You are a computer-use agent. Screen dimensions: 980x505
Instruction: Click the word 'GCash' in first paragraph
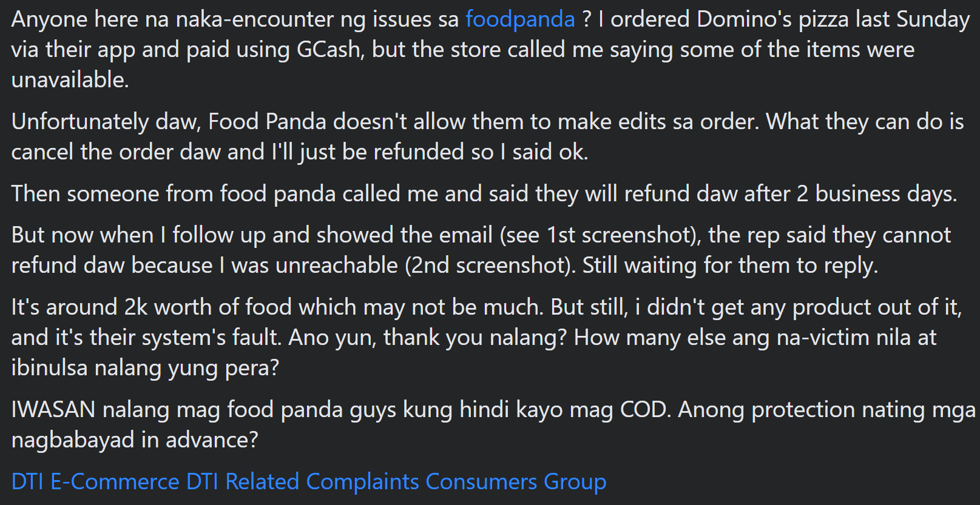328,50
